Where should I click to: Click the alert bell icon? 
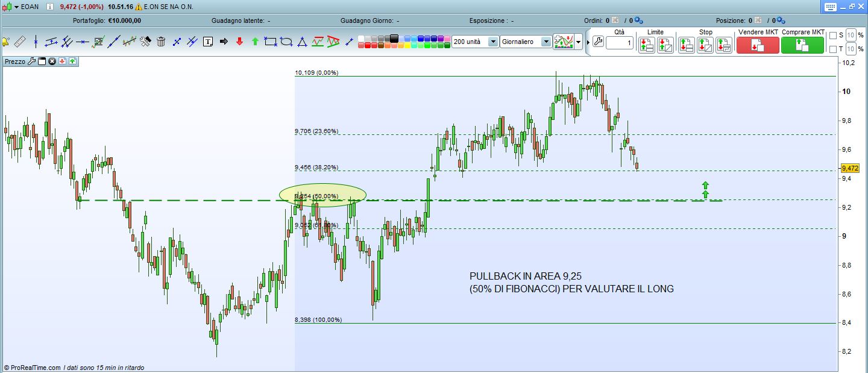click(x=5, y=42)
